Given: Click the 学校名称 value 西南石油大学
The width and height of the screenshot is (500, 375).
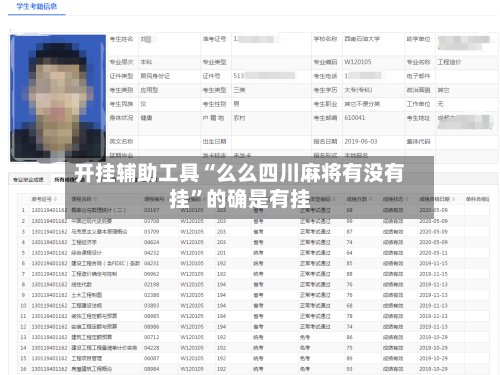Looking at the screenshot, I should click(x=362, y=39).
